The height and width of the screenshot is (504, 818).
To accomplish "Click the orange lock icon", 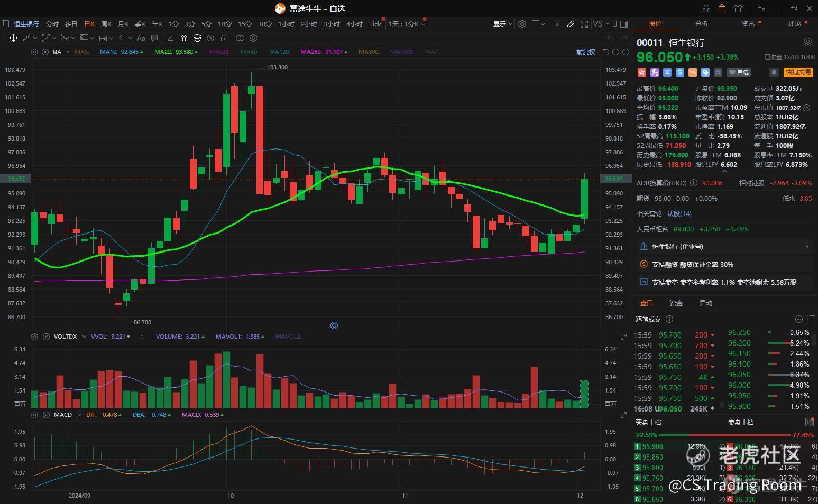I will (x=722, y=8).
